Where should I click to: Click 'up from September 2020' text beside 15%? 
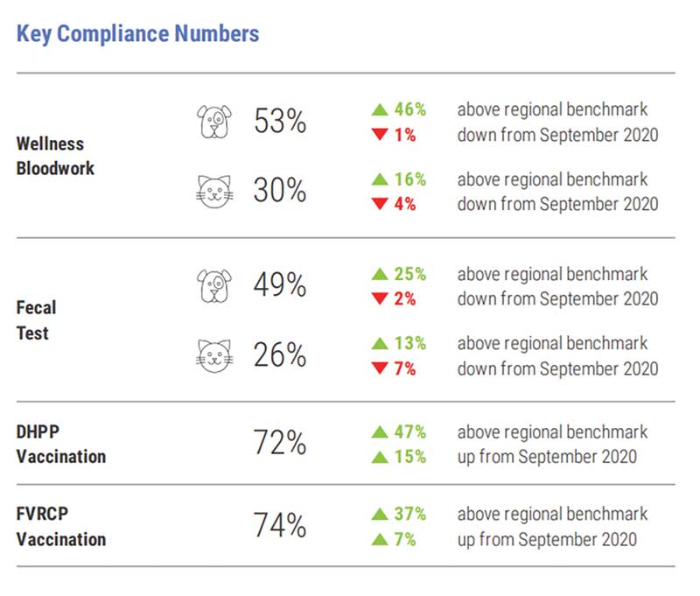[547, 457]
